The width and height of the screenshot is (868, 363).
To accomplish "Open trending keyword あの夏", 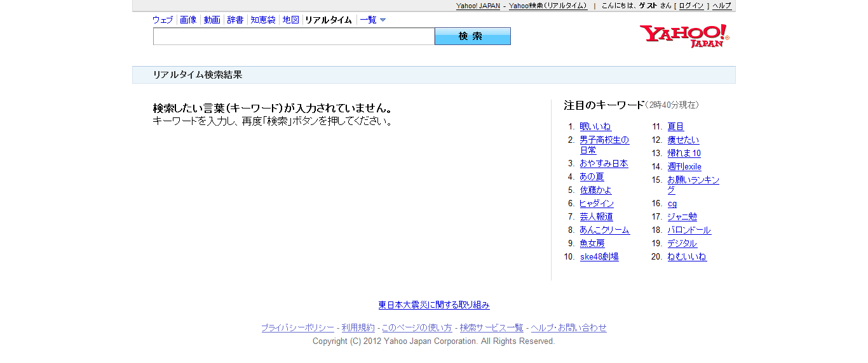I will click(592, 177).
